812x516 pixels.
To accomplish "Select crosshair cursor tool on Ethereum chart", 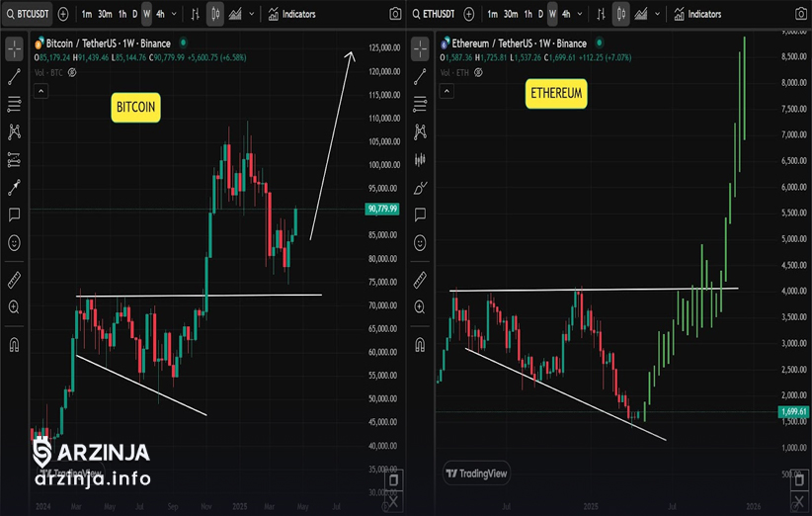I will (x=420, y=48).
